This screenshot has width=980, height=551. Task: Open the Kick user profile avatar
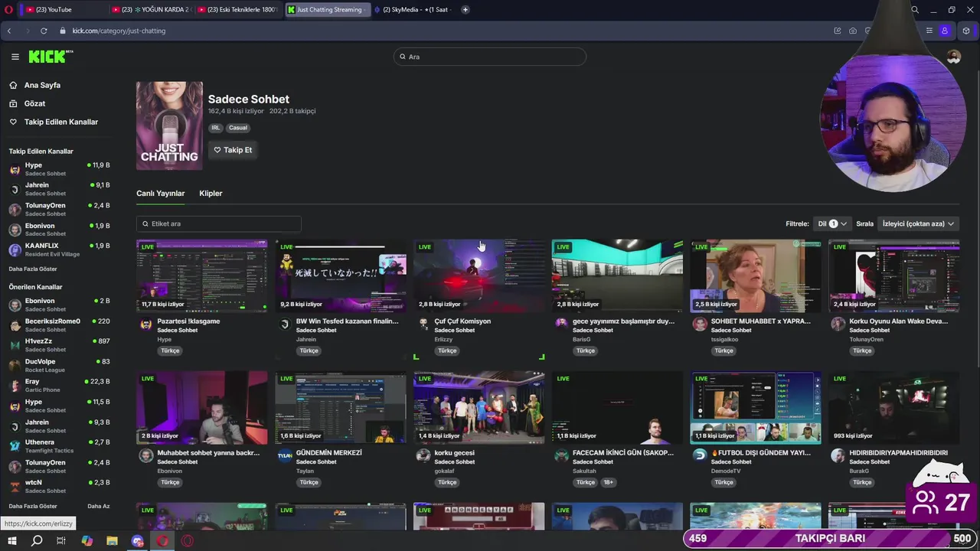coord(953,57)
